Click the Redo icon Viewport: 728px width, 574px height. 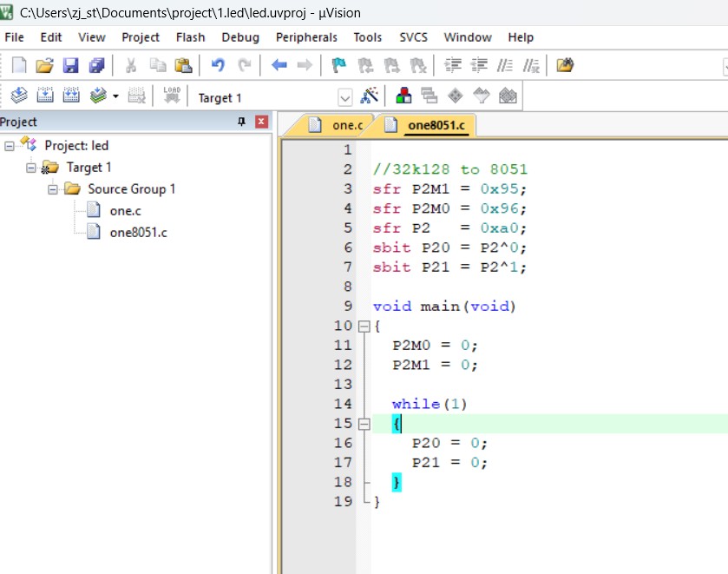coord(244,65)
